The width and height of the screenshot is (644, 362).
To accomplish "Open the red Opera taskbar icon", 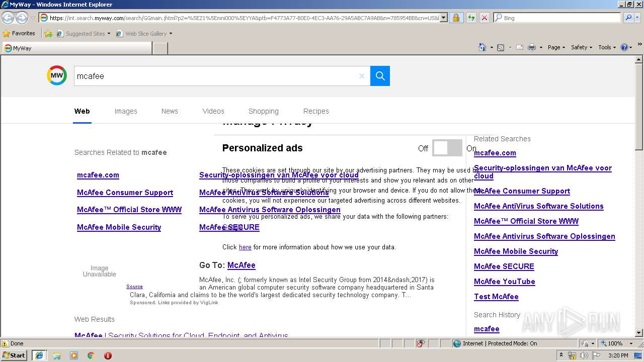I will tap(108, 355).
